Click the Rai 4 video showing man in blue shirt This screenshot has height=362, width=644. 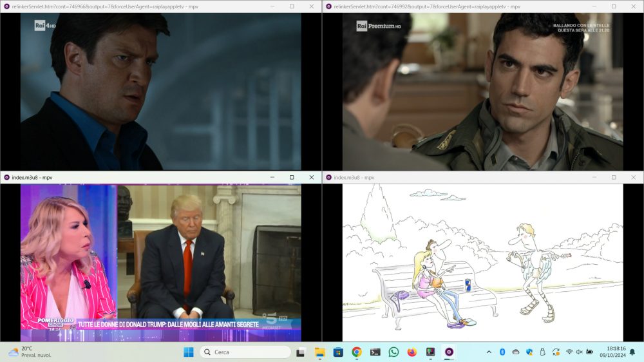161,91
